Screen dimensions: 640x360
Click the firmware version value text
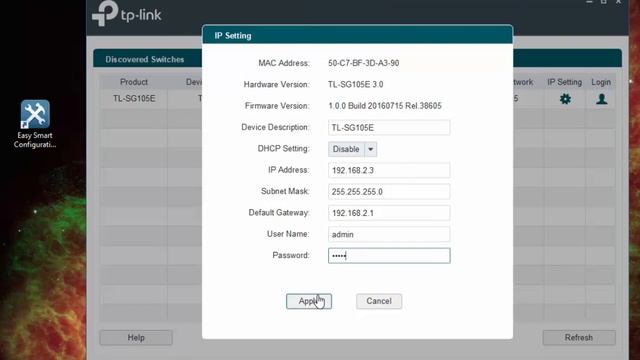click(385, 106)
